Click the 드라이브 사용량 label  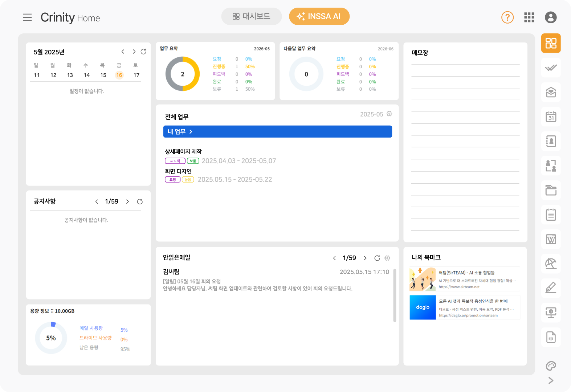95,338
